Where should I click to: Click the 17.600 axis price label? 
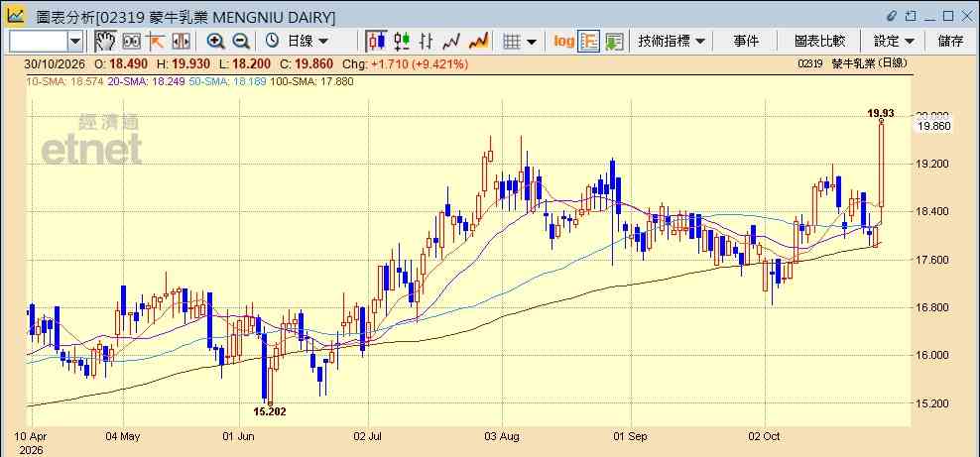pyautogui.click(x=932, y=260)
